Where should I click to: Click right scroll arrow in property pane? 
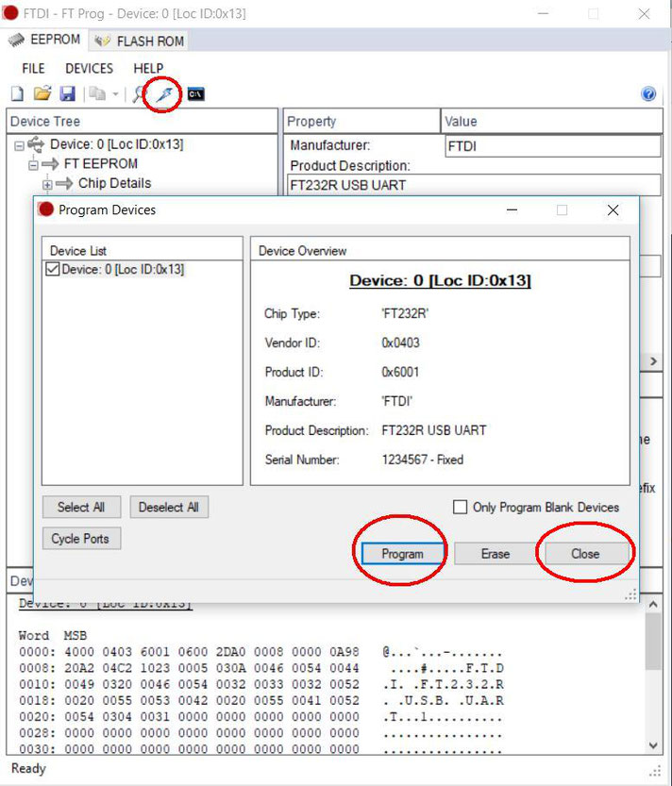653,361
